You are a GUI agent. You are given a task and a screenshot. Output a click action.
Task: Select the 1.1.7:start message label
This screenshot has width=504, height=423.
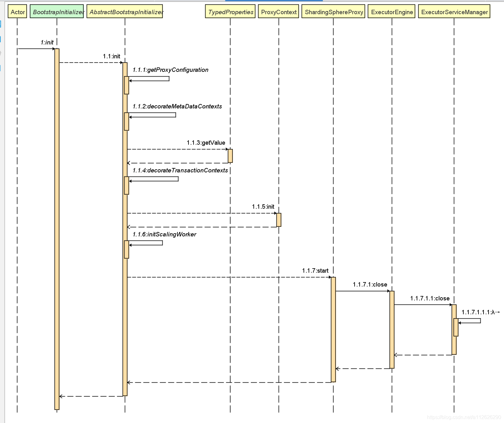[315, 270]
